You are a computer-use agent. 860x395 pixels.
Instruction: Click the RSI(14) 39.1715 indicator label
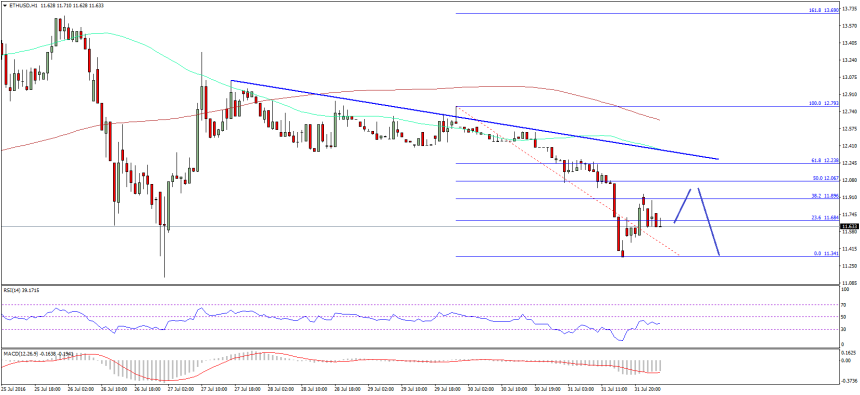coord(20,289)
